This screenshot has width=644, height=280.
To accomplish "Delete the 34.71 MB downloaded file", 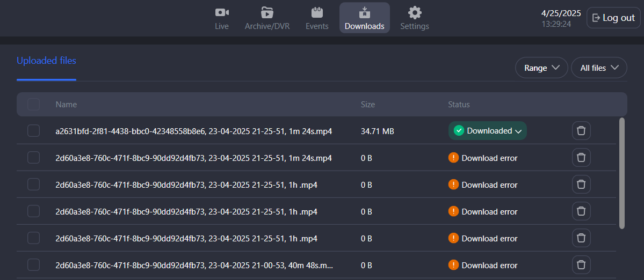I will pos(581,131).
